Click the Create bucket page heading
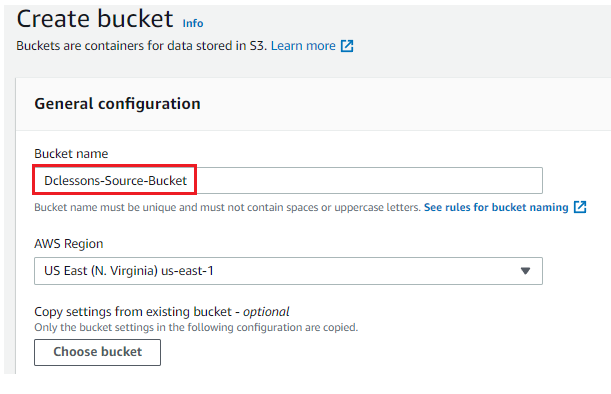611x394 pixels. click(95, 19)
